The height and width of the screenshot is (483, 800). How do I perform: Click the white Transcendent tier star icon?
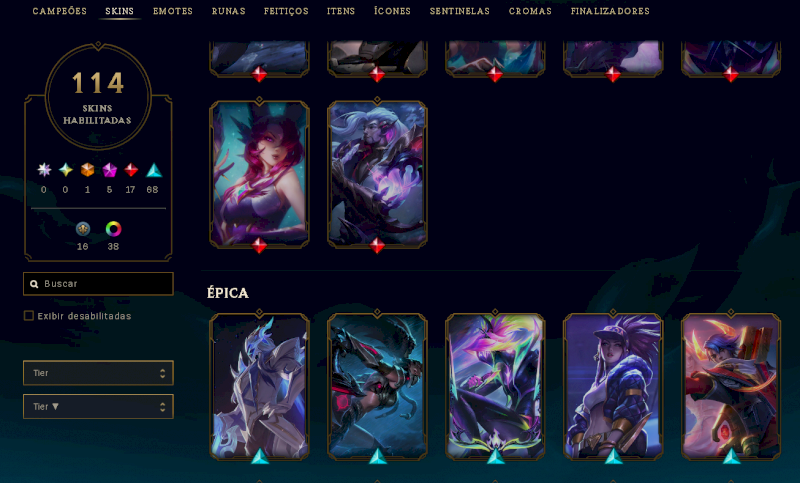click(44, 170)
